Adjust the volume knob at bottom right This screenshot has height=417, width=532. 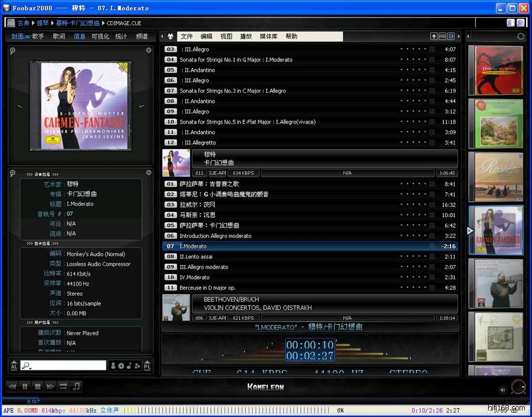tap(518, 387)
